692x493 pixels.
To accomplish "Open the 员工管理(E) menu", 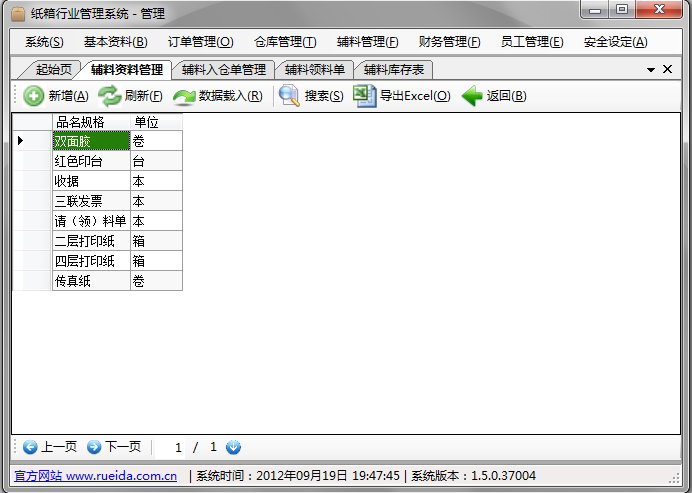I will [532, 42].
